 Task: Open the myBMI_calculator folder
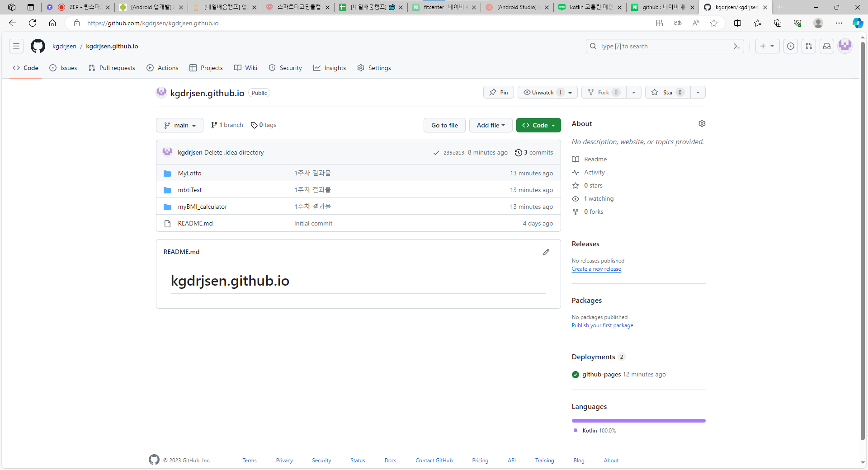click(203, 207)
